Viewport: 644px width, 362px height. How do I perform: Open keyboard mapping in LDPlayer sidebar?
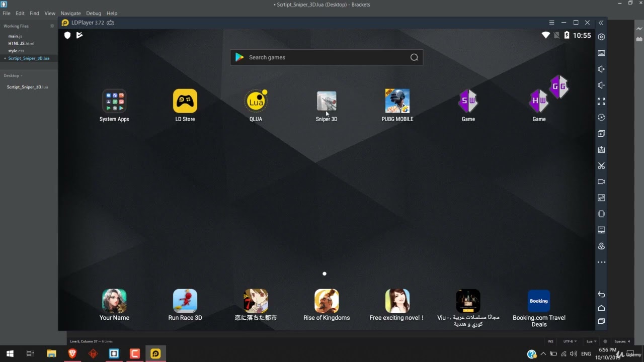click(x=601, y=53)
